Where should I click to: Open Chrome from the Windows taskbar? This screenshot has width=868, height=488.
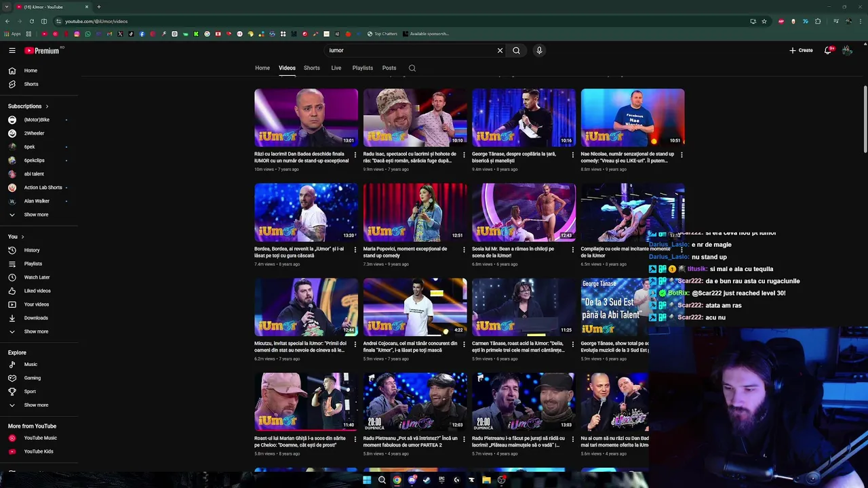(397, 480)
